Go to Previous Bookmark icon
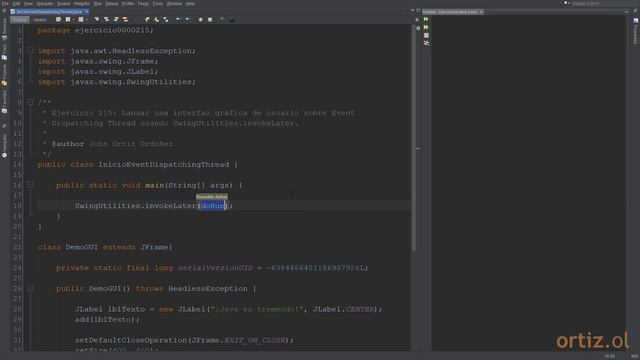The height and width of the screenshot is (360, 640). 147,19
